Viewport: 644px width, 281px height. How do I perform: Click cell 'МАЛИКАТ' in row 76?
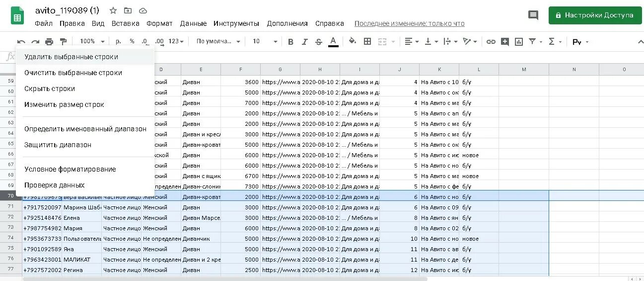click(81, 259)
